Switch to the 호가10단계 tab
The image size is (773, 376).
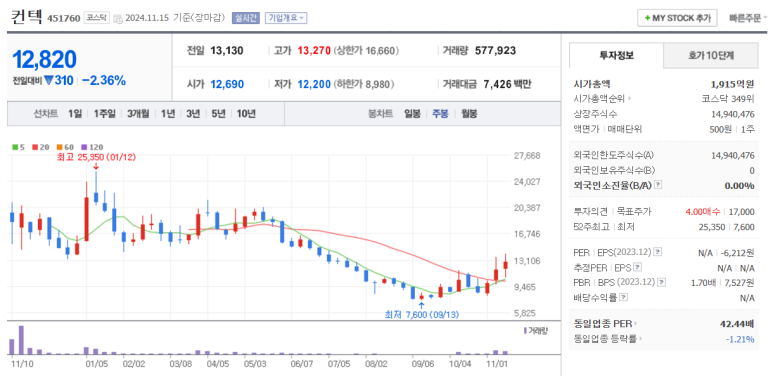click(x=711, y=56)
